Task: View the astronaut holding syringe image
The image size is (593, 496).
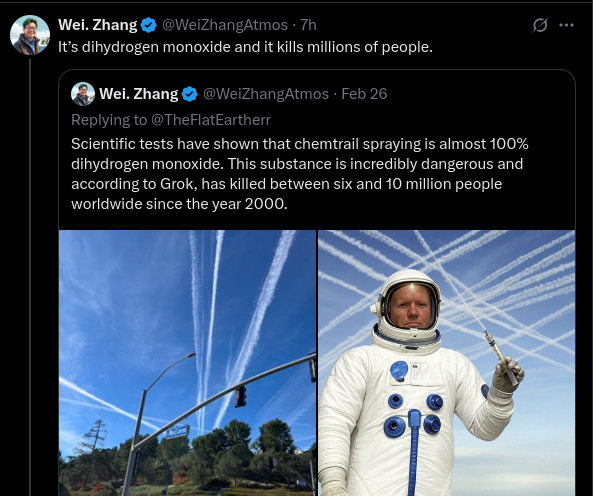Action: click(x=447, y=363)
